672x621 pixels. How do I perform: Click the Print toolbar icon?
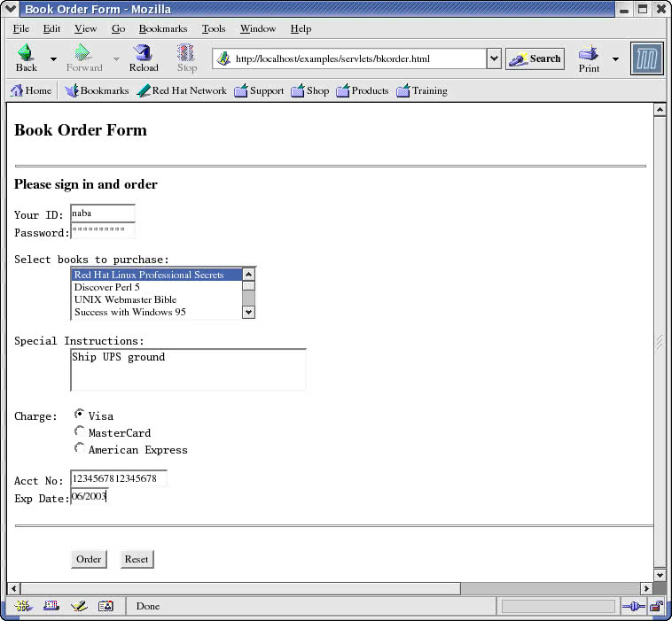tap(589, 53)
